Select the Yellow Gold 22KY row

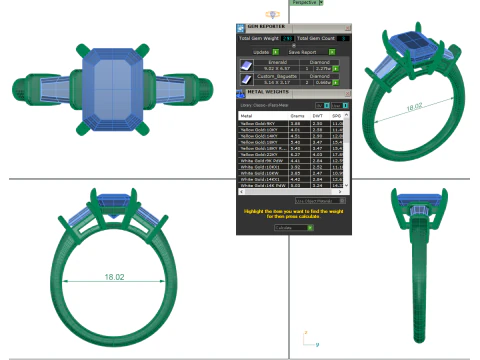(x=291, y=155)
